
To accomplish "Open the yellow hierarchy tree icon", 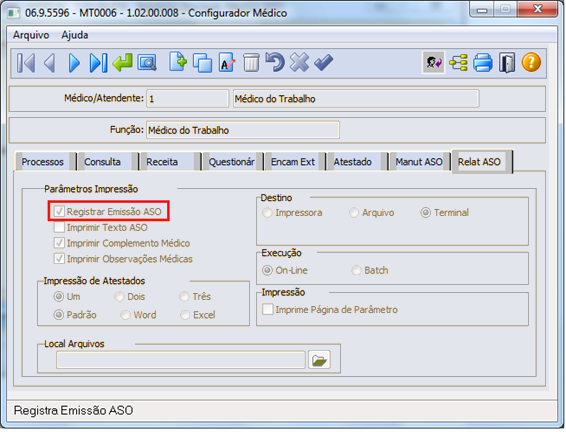I will 458,63.
